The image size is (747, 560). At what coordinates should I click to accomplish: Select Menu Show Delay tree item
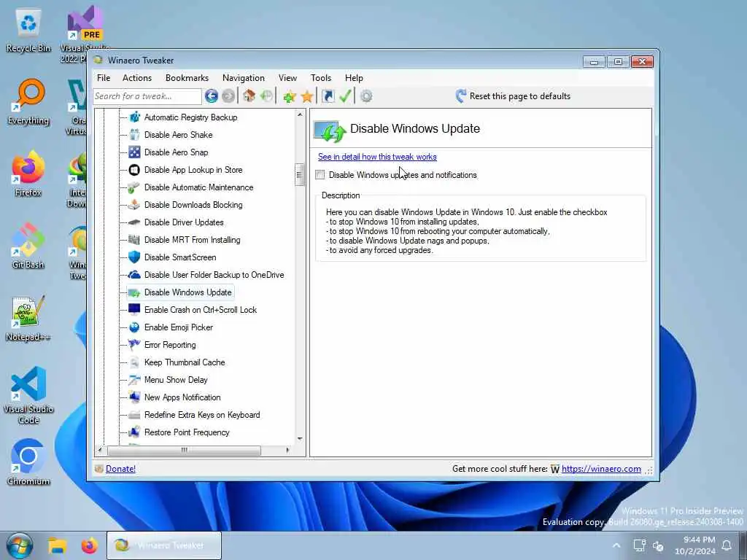coord(176,380)
